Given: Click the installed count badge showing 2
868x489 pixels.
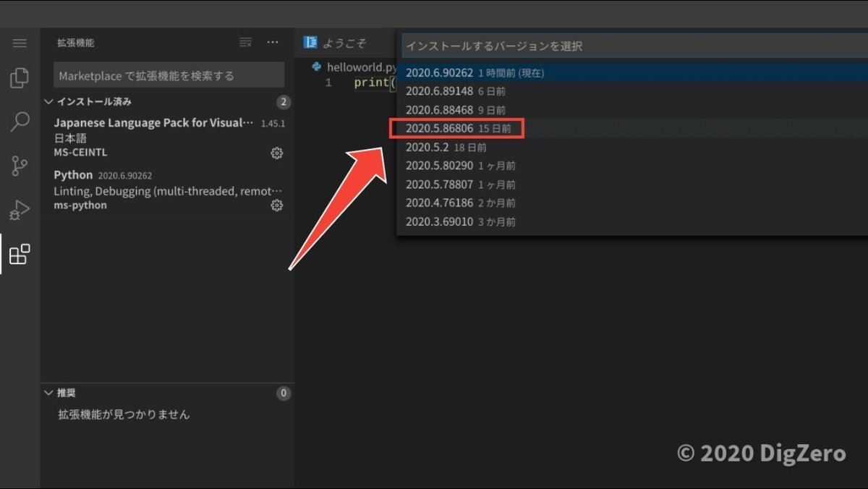Looking at the screenshot, I should (284, 102).
